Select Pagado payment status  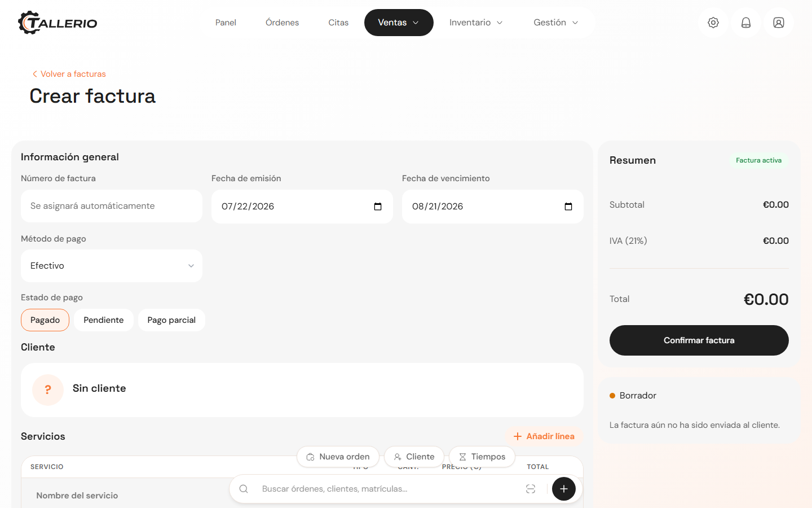(x=45, y=320)
